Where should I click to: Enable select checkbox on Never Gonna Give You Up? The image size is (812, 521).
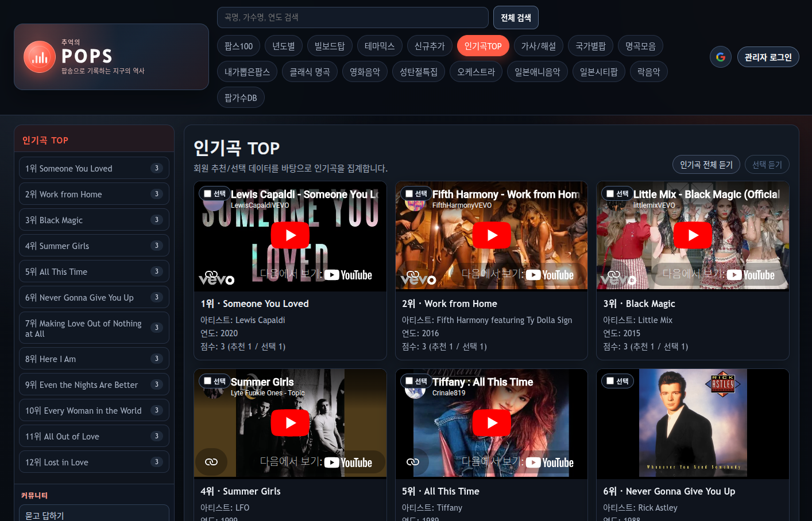point(610,381)
